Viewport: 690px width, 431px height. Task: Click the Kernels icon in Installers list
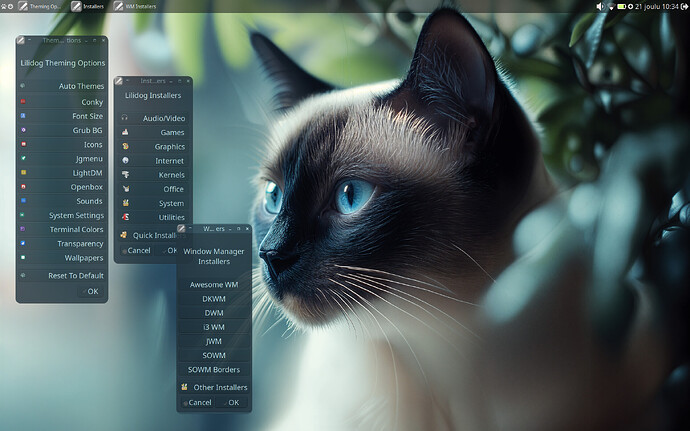coord(125,174)
